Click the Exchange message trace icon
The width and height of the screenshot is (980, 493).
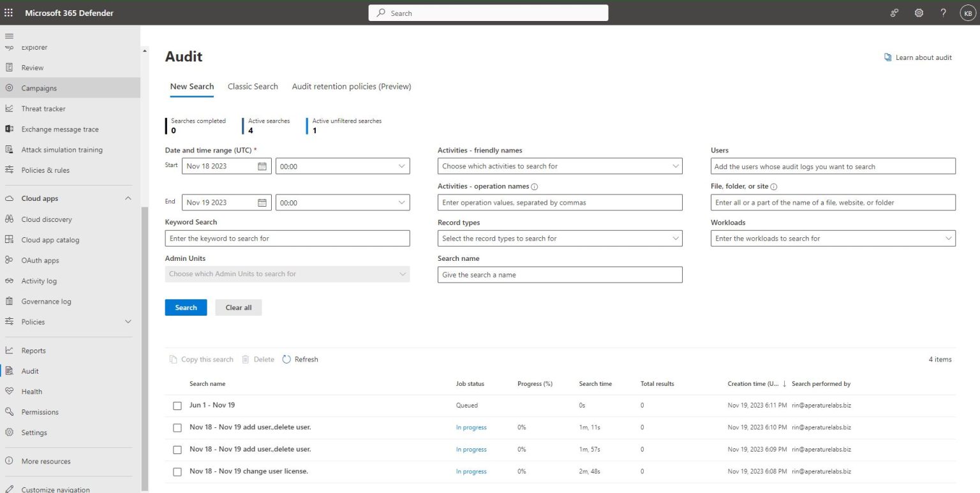click(9, 129)
